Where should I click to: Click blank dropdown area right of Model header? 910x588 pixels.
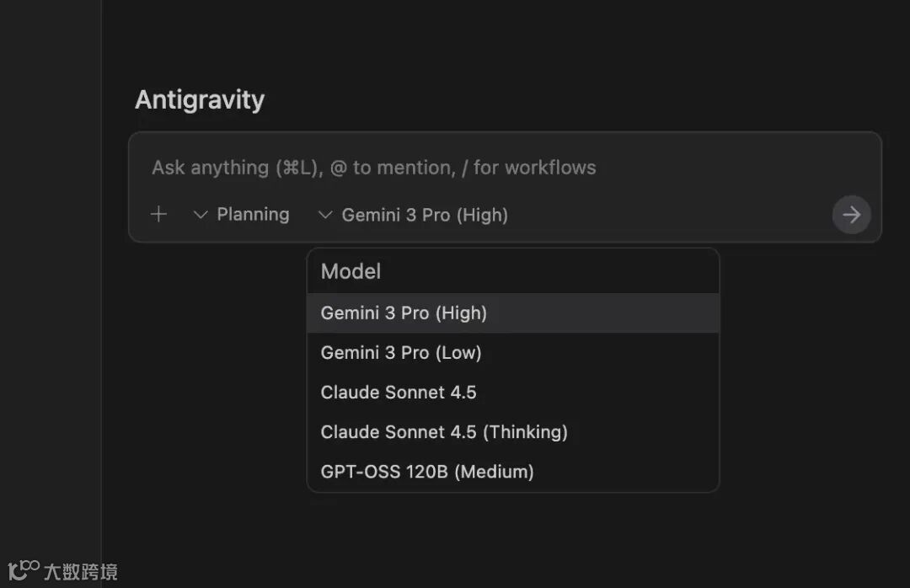coord(573,271)
